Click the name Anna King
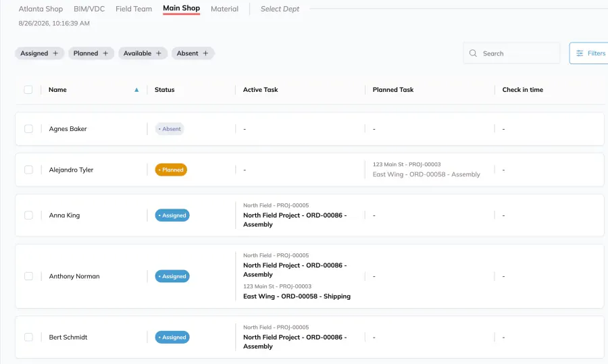The height and width of the screenshot is (364, 608). [64, 215]
